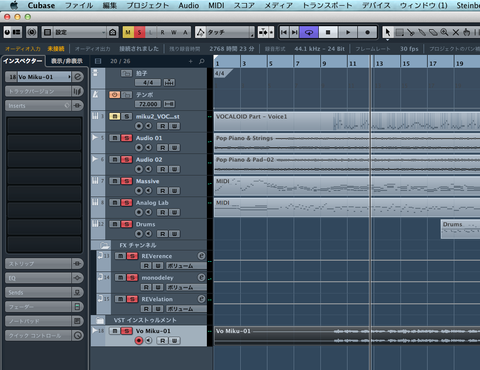The image size is (480, 370).
Task: Select the Object Selection arrow tool
Action: [388, 32]
